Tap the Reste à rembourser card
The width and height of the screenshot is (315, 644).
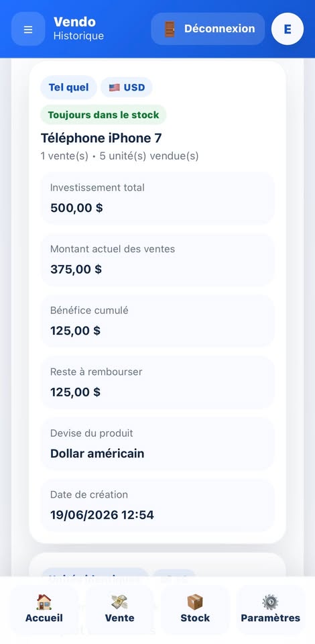tap(157, 382)
